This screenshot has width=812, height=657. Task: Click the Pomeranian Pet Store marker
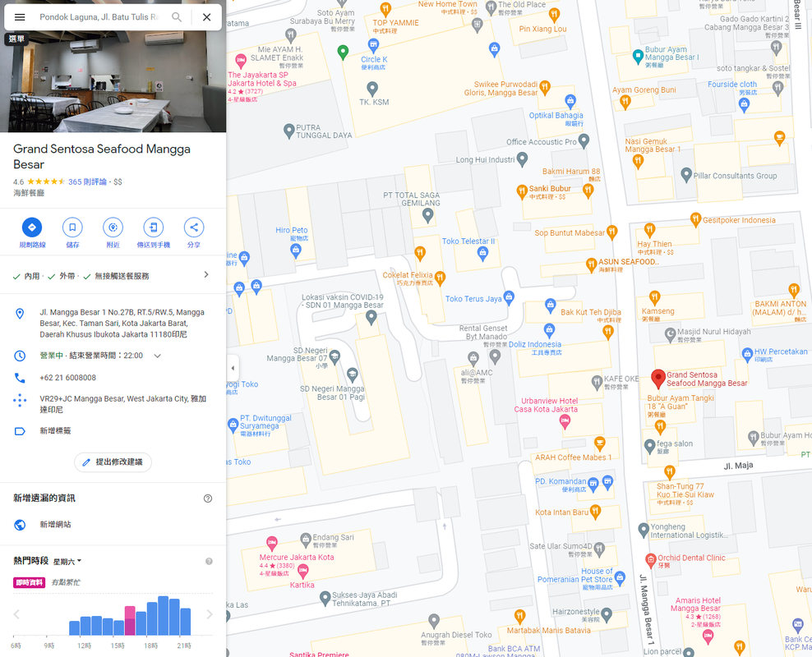click(x=620, y=578)
